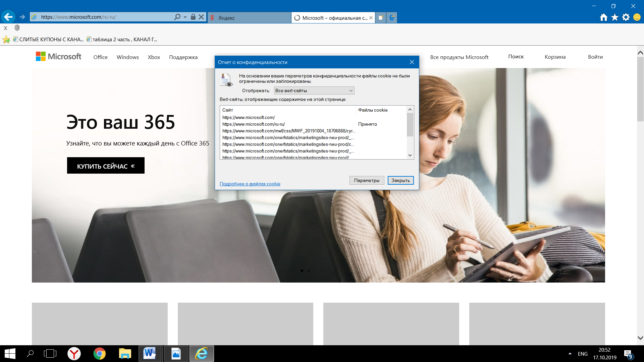The image size is (644, 362).
Task: Click the Файлы cookie column header
Action: [x=381, y=110]
